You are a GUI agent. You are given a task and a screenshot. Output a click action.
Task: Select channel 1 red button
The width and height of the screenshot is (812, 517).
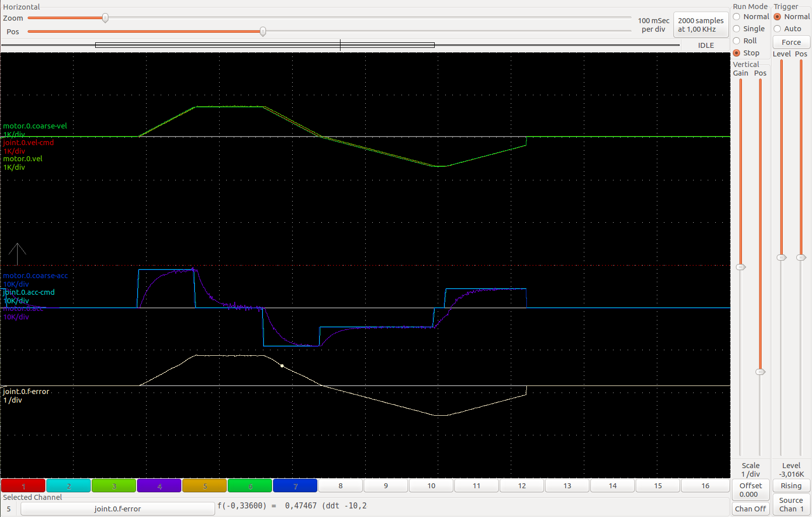[x=23, y=486]
